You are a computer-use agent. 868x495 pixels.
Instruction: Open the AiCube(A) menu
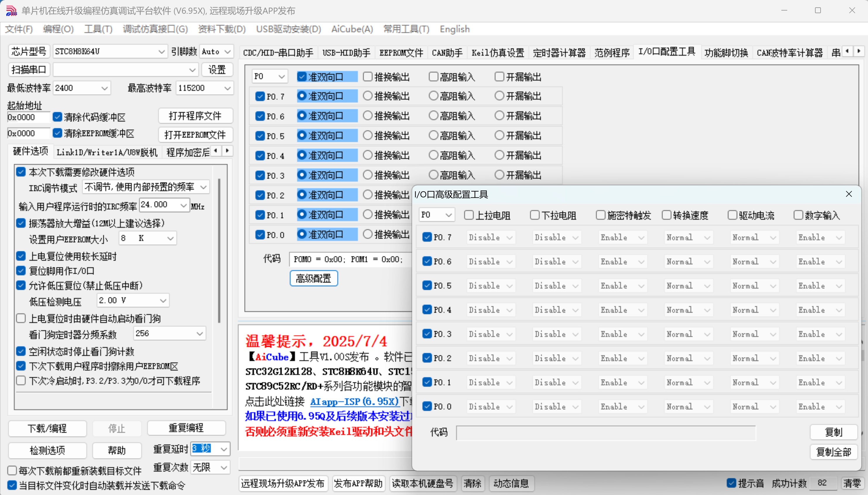[352, 29]
